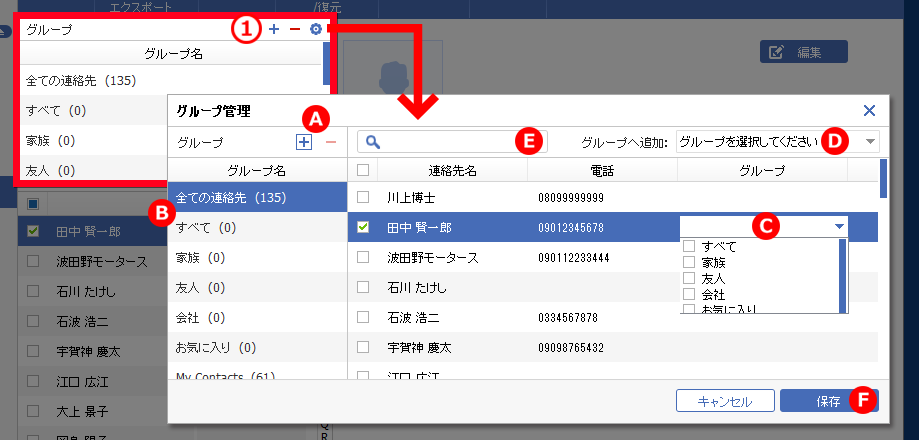This screenshot has height=440, width=919.
Task: Click 家族 (0) in background group panel
Action: [x=51, y=141]
